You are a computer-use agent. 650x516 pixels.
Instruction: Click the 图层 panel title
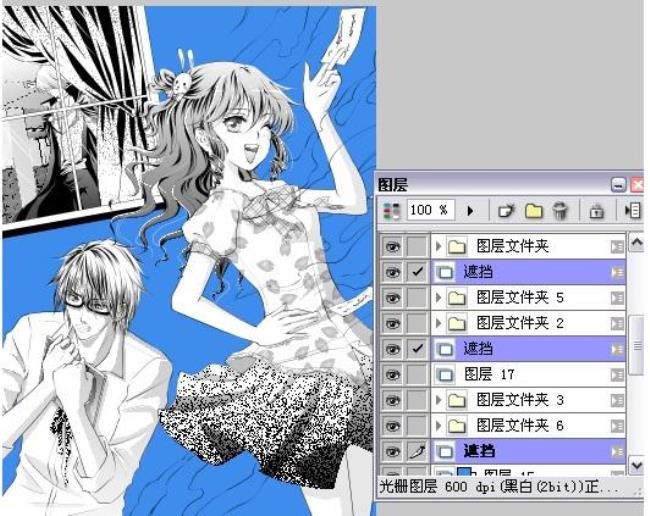pyautogui.click(x=393, y=185)
